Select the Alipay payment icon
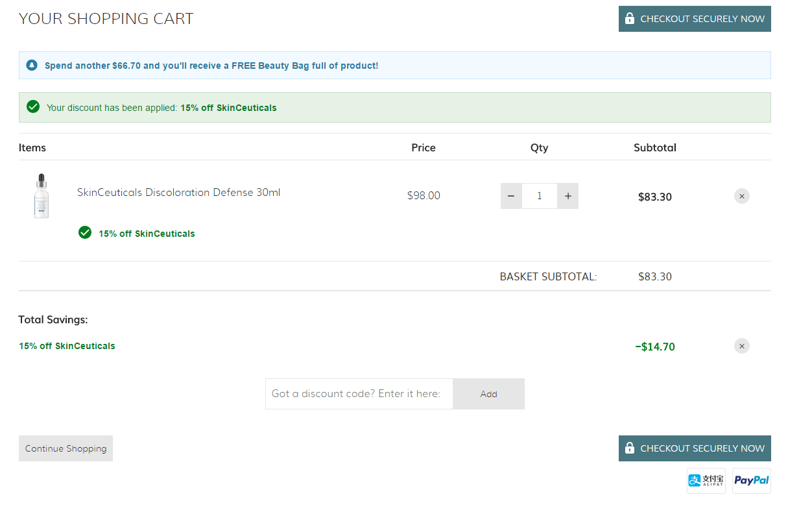This screenshot has width=812, height=523. click(706, 481)
